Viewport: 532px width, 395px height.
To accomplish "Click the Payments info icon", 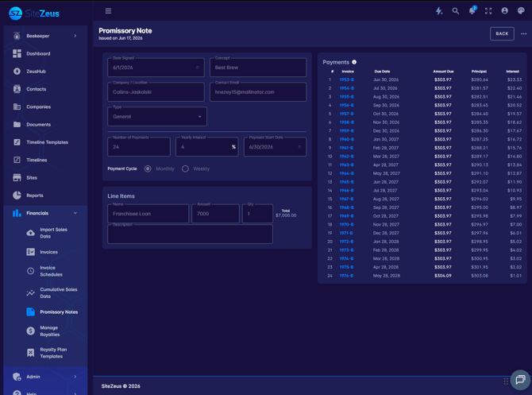I will 354,62.
